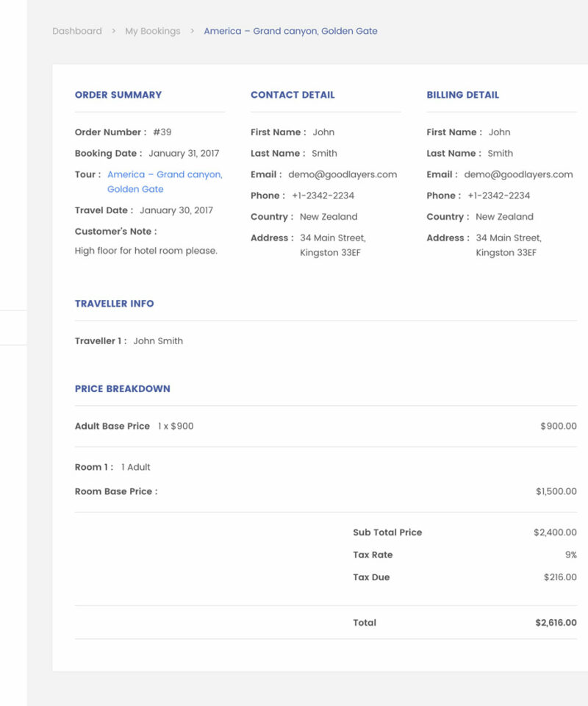
Task: Click the chevron after My Bookings breadcrumb
Action: click(192, 31)
